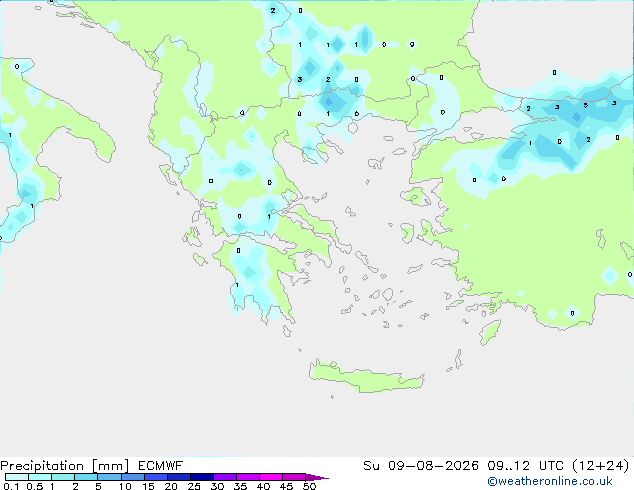Click the lightest legend swatch between 0.1 and 0.5
Image resolution: width=634 pixels, height=490 pixels.
tap(17, 477)
